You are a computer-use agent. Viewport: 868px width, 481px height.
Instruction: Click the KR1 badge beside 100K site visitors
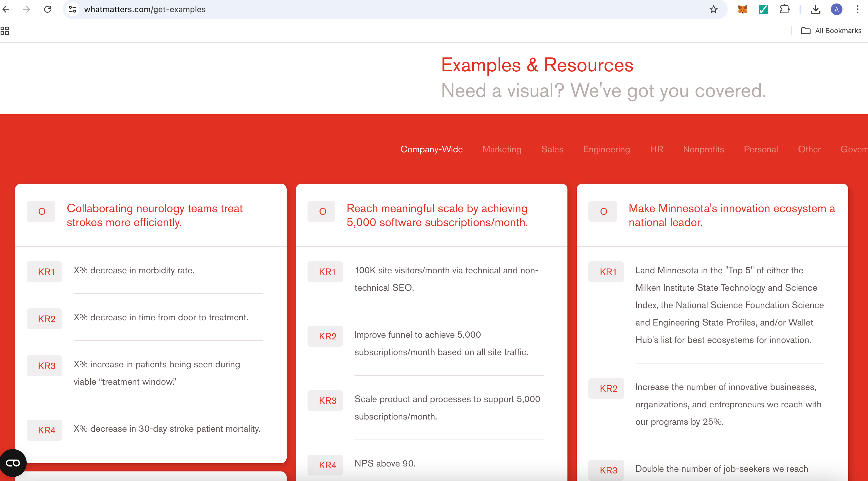coord(325,272)
